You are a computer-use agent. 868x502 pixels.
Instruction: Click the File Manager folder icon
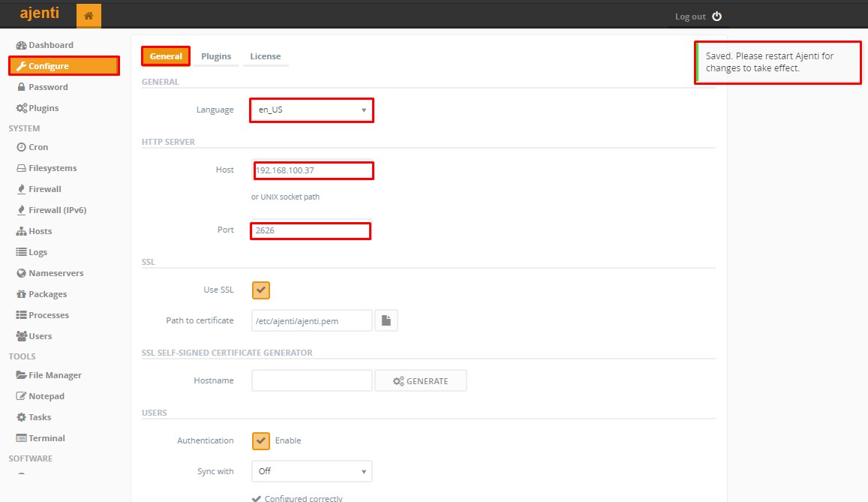[21, 375]
